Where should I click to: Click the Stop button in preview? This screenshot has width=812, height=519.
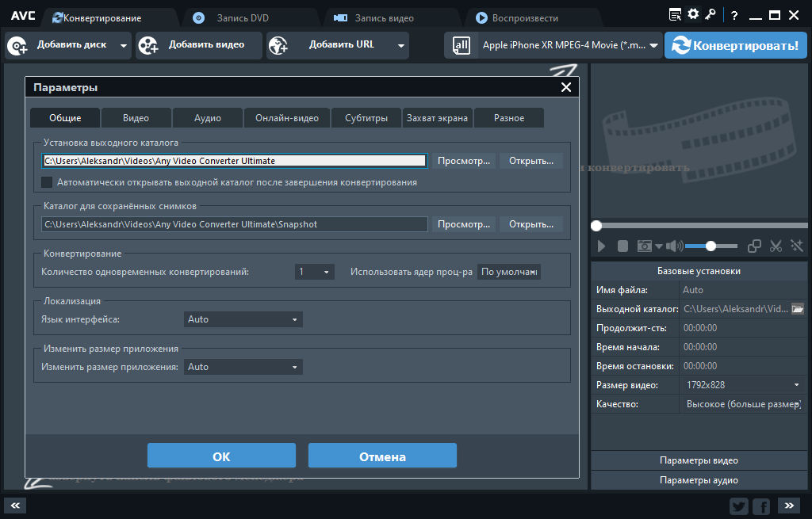[x=623, y=246]
